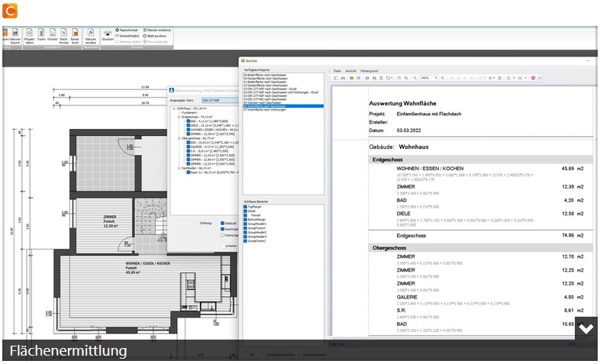Viewport: 600px width, 364px height.
Task: Uncheck GroupFooter2 in Sichtbare Bereiche
Action: (x=245, y=241)
